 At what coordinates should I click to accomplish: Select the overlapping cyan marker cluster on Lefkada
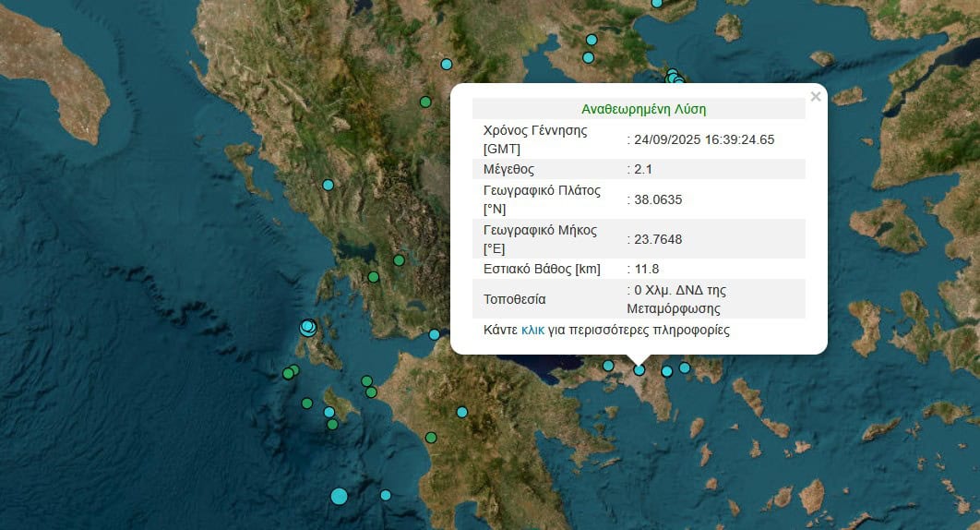point(307,327)
